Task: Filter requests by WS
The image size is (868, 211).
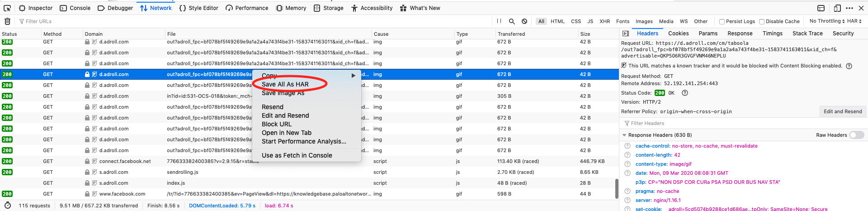Action: coord(684,21)
